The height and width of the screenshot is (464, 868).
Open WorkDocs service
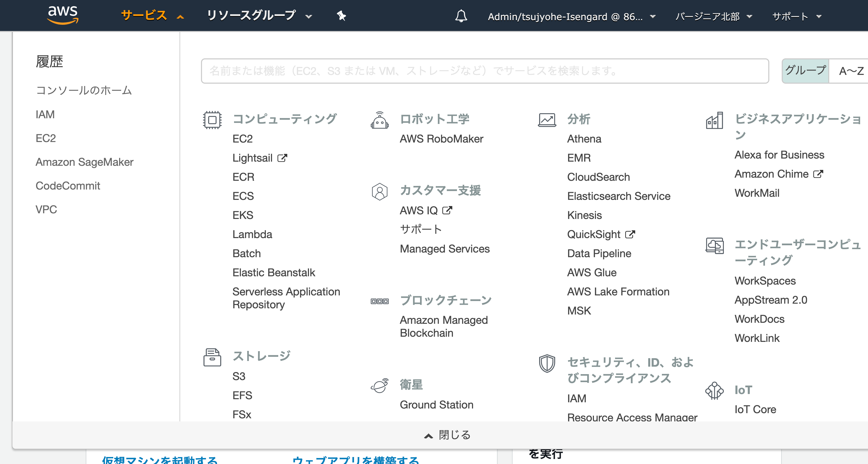[760, 319]
